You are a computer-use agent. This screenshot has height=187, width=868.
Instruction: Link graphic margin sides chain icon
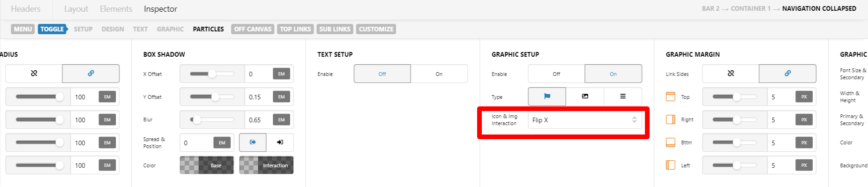pyautogui.click(x=787, y=74)
